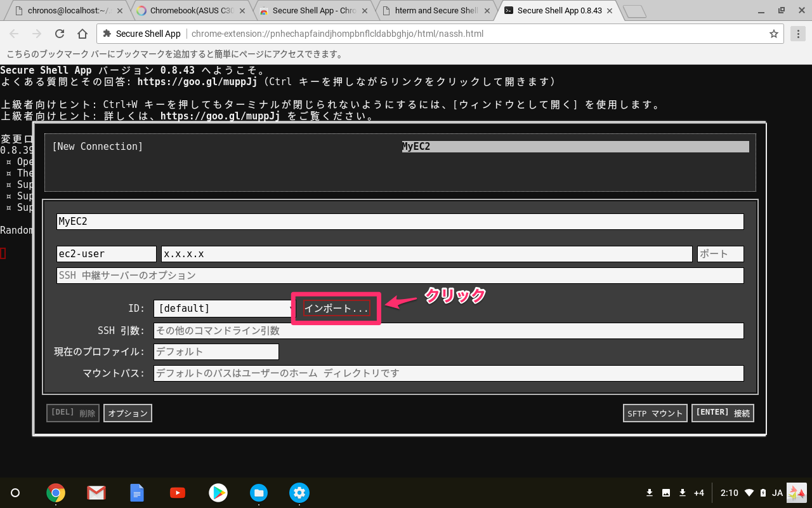
Task: Select the MyEC2 saved connection entry
Action: [x=575, y=147]
